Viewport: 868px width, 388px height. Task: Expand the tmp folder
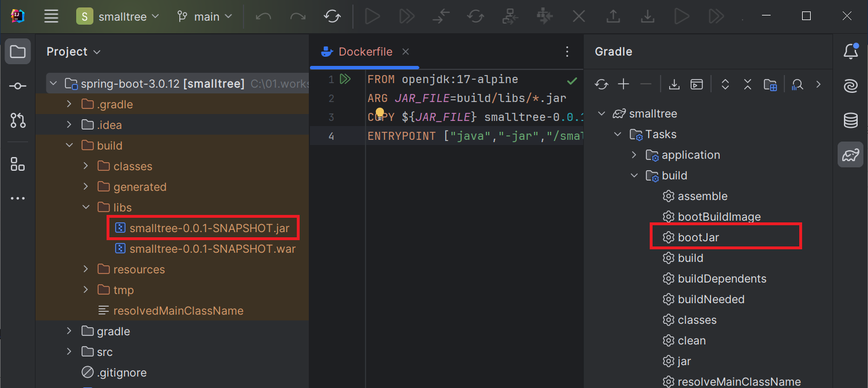pyautogui.click(x=85, y=290)
